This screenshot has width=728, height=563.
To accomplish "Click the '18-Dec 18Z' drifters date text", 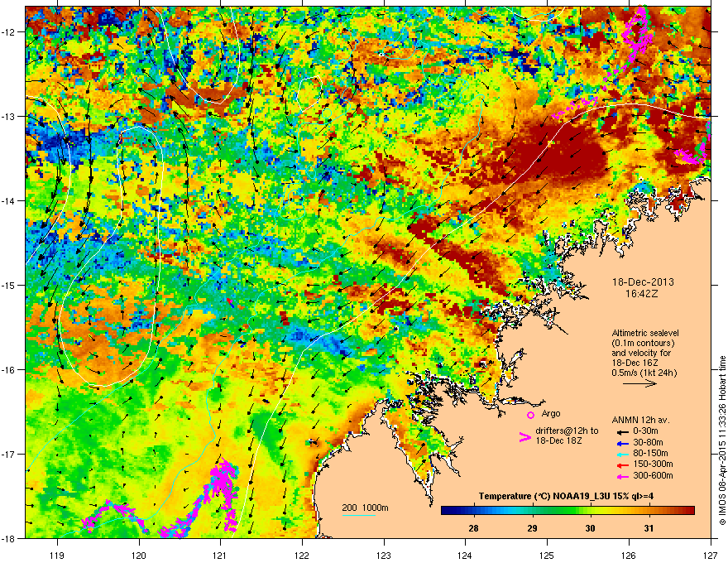I will pos(558,440).
